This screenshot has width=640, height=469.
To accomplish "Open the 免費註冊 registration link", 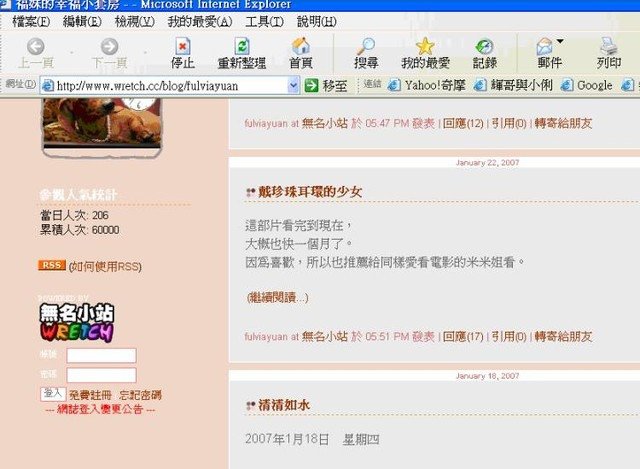I will (90, 395).
